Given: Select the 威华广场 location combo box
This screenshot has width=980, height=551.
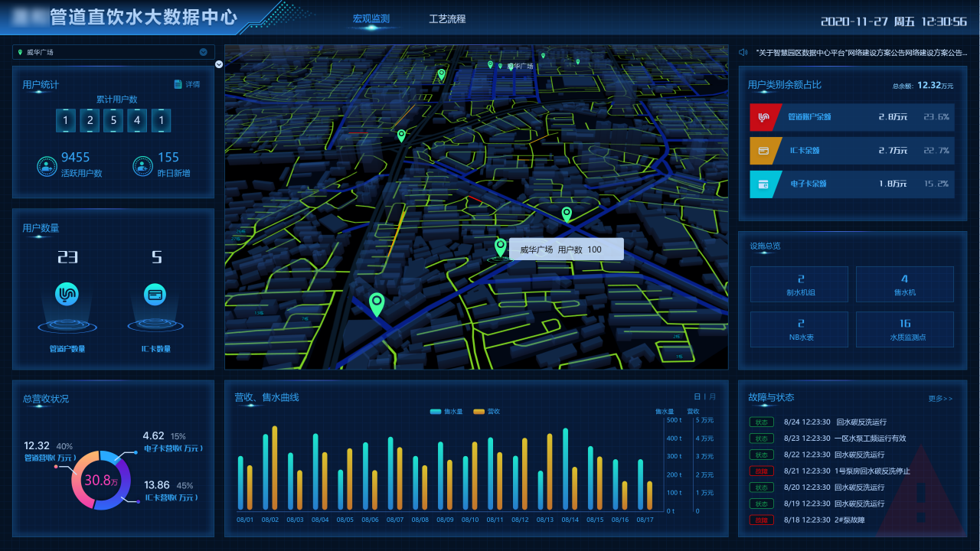Looking at the screenshot, I should (113, 52).
